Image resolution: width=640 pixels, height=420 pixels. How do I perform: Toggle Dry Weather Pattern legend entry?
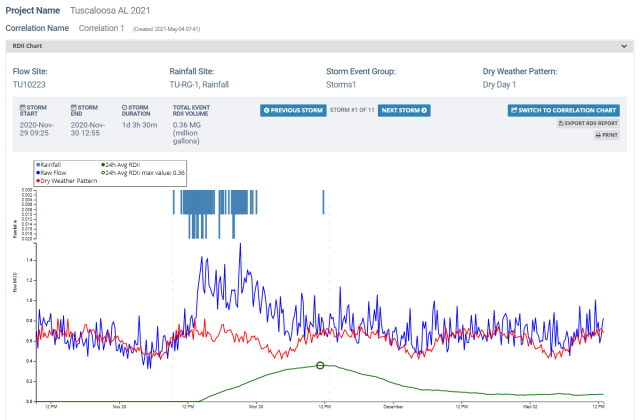[x=67, y=181]
